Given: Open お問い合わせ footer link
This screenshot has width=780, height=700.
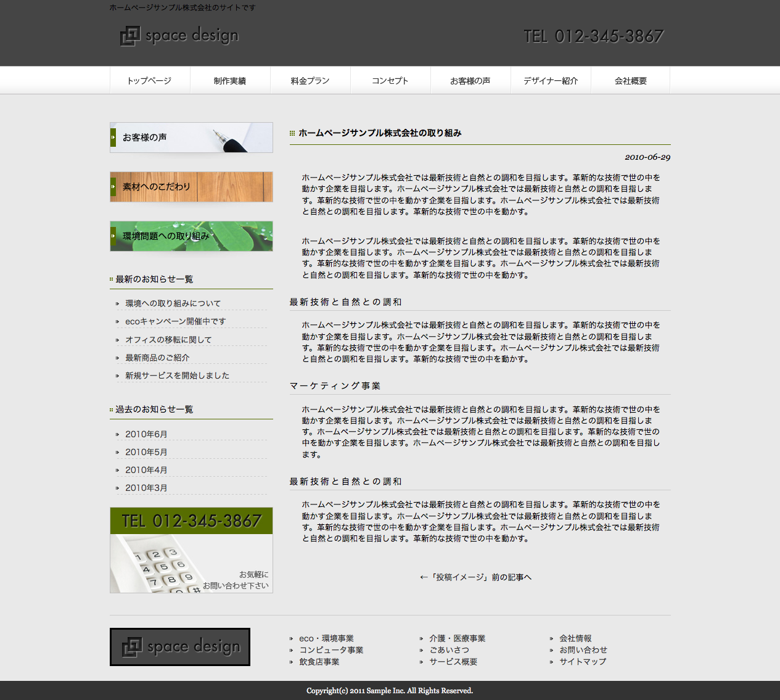Looking at the screenshot, I should [x=583, y=650].
